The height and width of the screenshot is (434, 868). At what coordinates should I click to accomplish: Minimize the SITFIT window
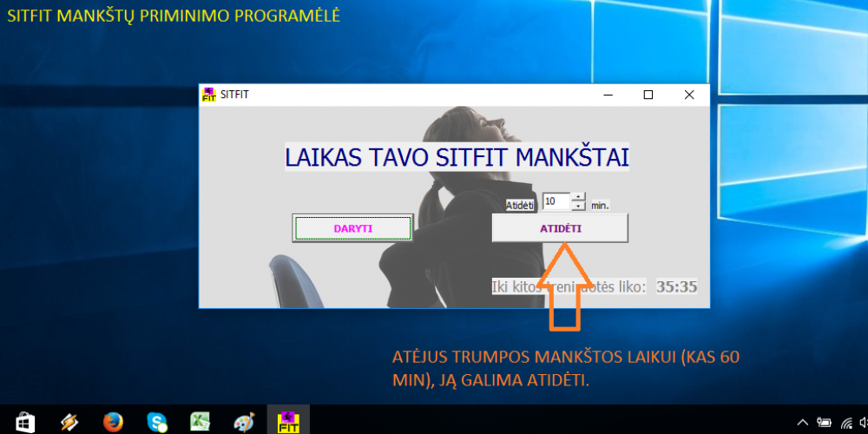click(608, 95)
